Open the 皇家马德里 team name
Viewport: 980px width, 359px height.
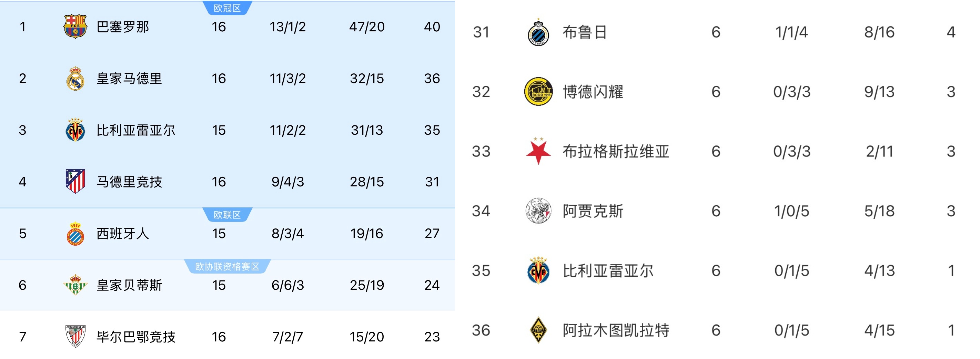[129, 79]
